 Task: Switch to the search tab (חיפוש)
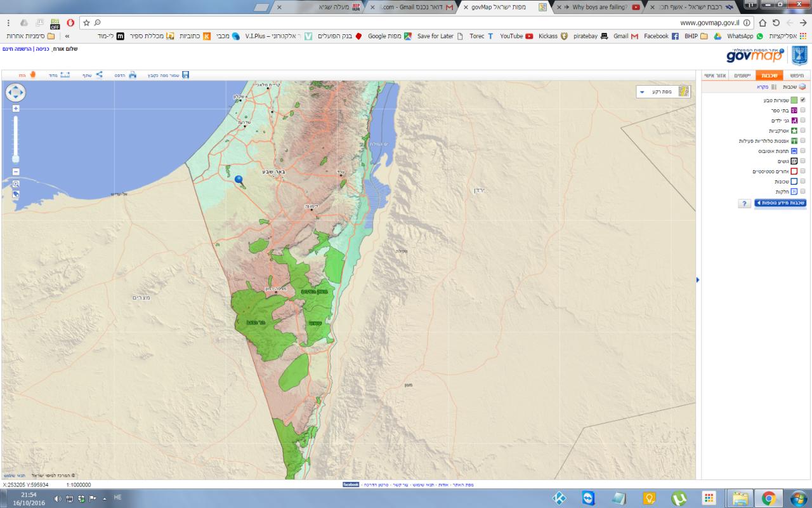[x=796, y=76]
